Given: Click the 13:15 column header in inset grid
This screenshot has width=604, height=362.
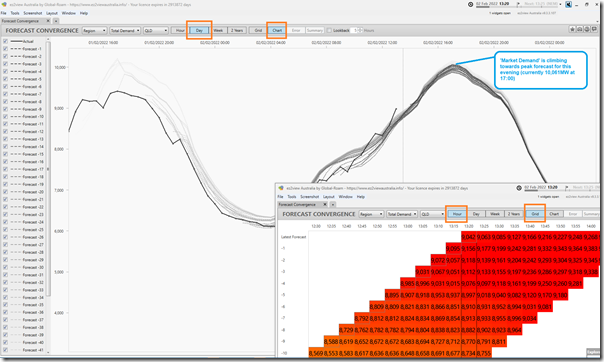Looking at the screenshot, I should pyautogui.click(x=453, y=226).
